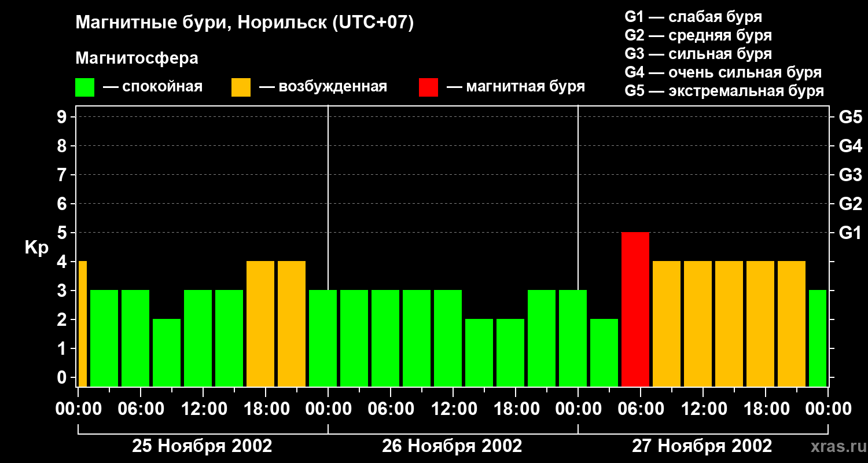Screen dimensions: 868x463
Task: Click the 'G1 — слабая буря' line
Action: click(693, 17)
